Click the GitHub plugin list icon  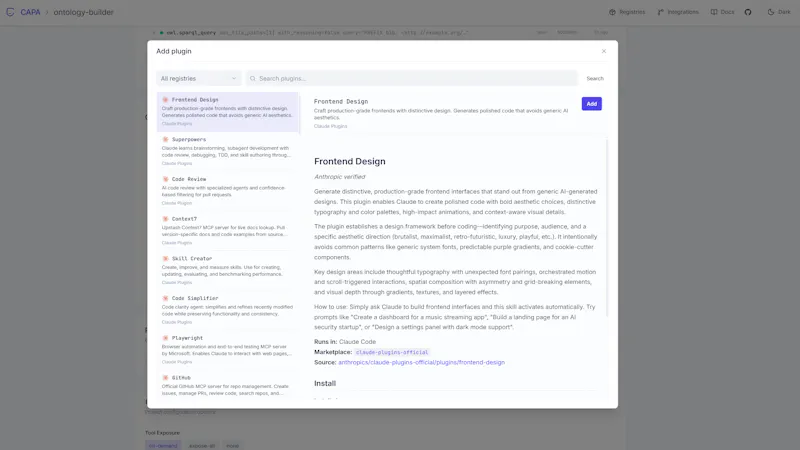(165, 378)
